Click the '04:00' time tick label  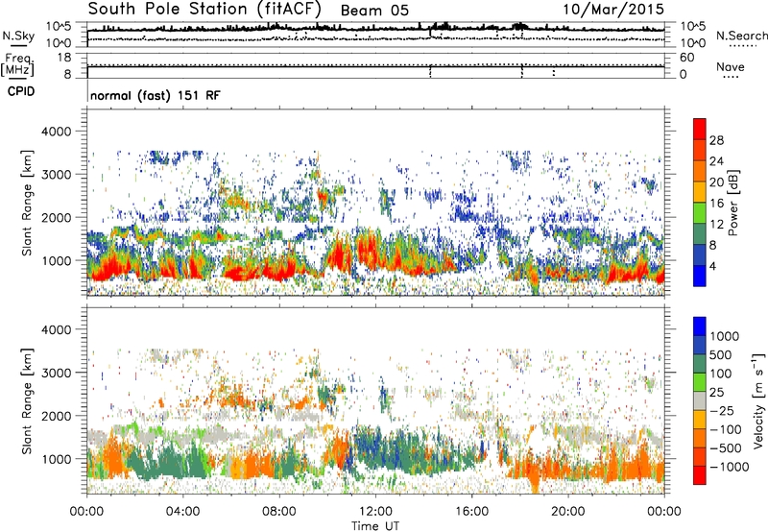182,512
